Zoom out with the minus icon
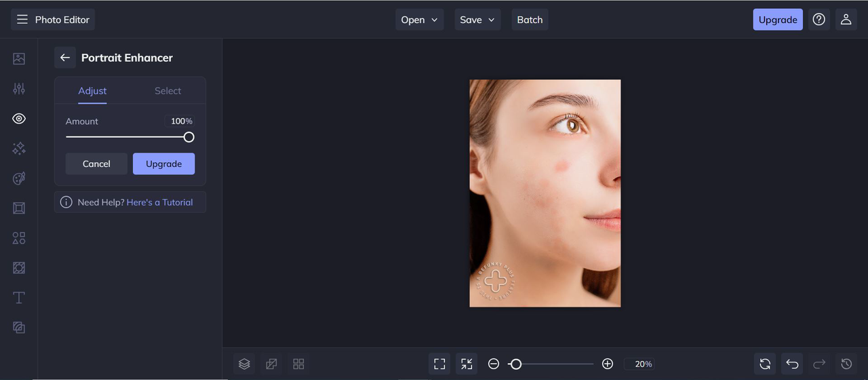This screenshot has width=868, height=380. 494,364
